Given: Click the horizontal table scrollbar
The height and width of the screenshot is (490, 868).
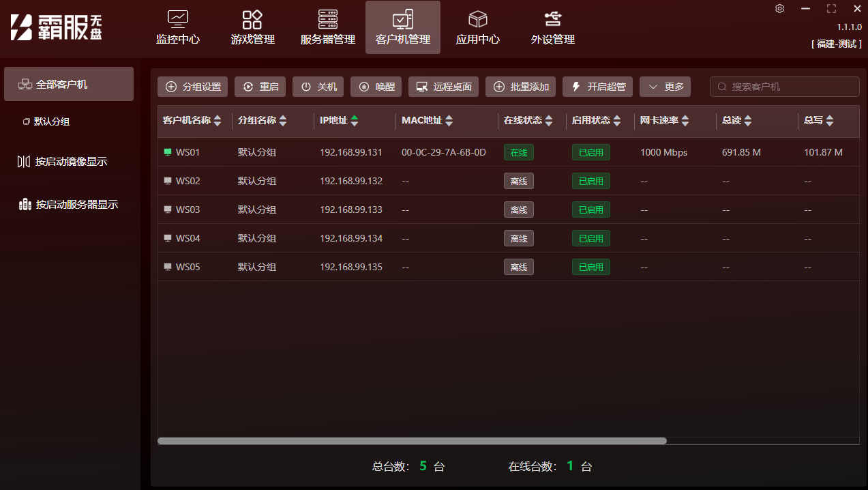Looking at the screenshot, I should tap(412, 441).
